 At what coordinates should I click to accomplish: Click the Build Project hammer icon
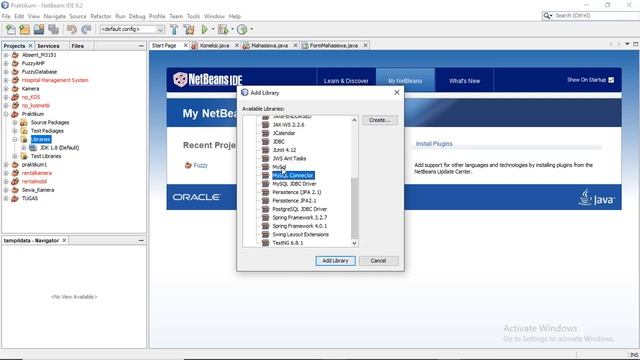pyautogui.click(x=174, y=29)
